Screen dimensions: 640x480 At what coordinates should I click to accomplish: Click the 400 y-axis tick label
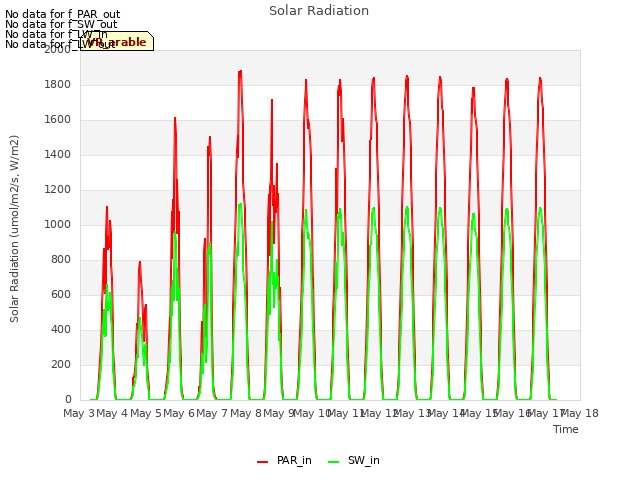[x=61, y=329]
